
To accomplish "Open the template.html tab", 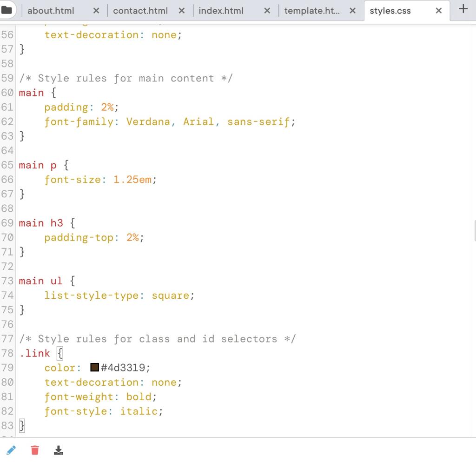I will [311, 10].
